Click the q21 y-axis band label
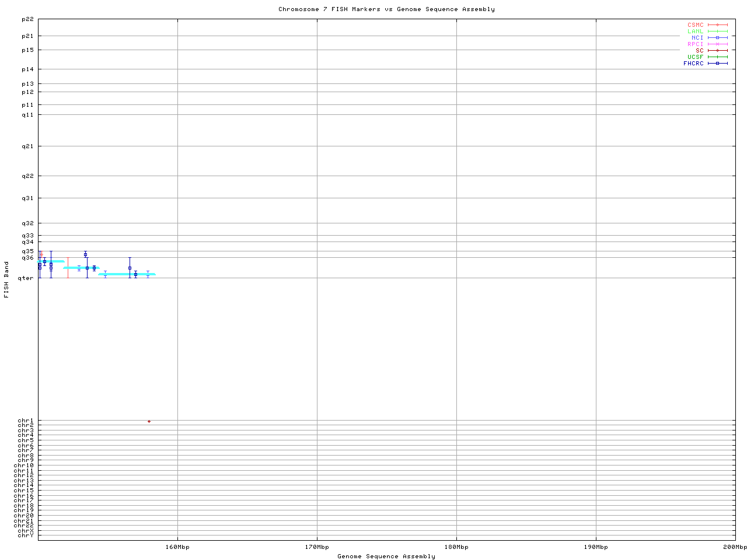This screenshot has height=560, width=747. pos(27,146)
